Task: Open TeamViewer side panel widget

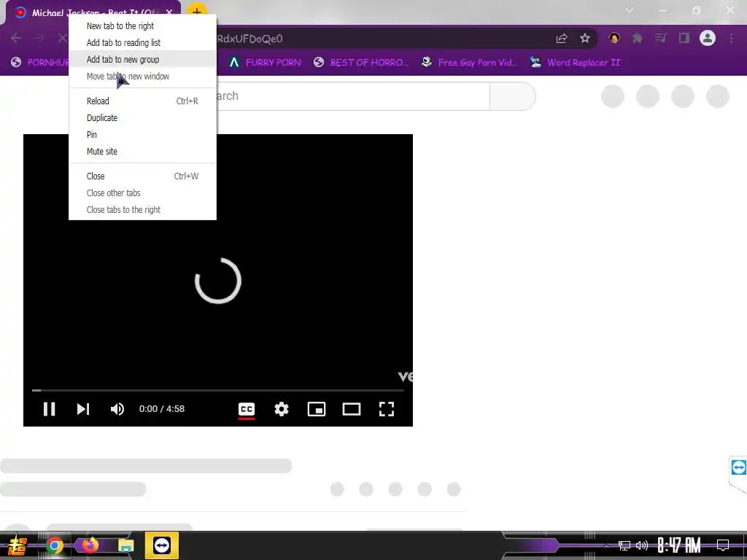Action: pyautogui.click(x=738, y=467)
